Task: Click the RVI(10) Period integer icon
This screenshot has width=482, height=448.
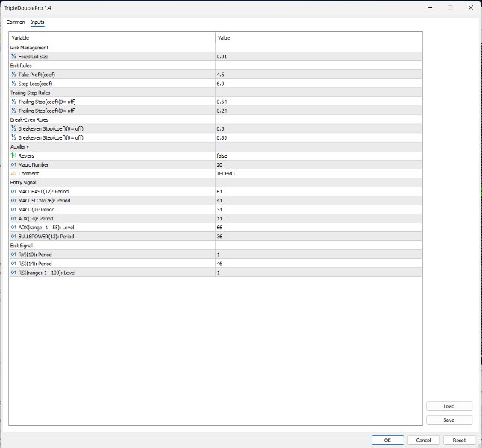Action: point(13,255)
